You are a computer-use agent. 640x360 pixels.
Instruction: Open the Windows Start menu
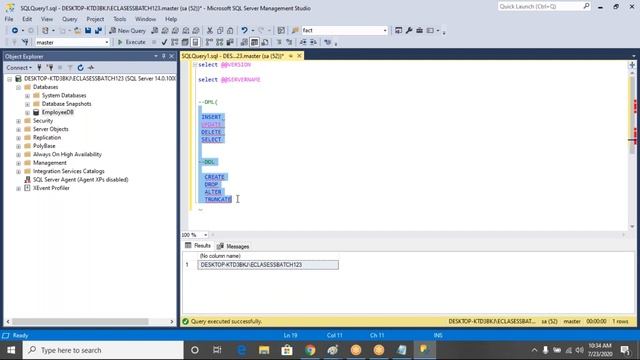pyautogui.click(x=11, y=350)
